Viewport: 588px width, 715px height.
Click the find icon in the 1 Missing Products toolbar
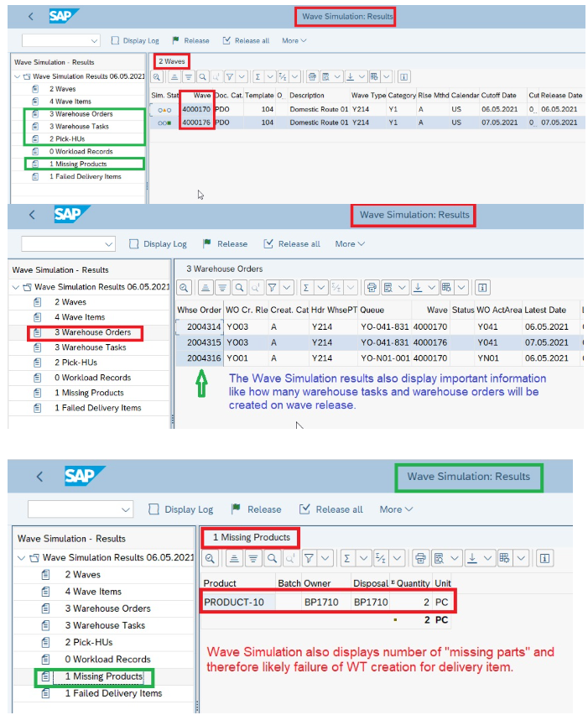pyautogui.click(x=274, y=557)
